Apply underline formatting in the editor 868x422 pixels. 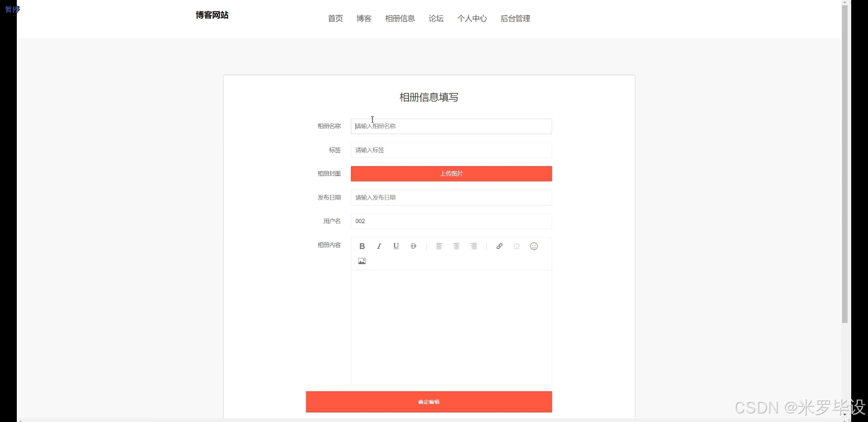(396, 246)
